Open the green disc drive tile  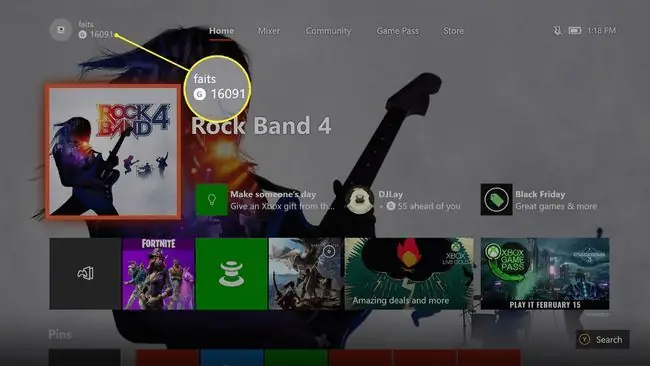click(x=231, y=274)
